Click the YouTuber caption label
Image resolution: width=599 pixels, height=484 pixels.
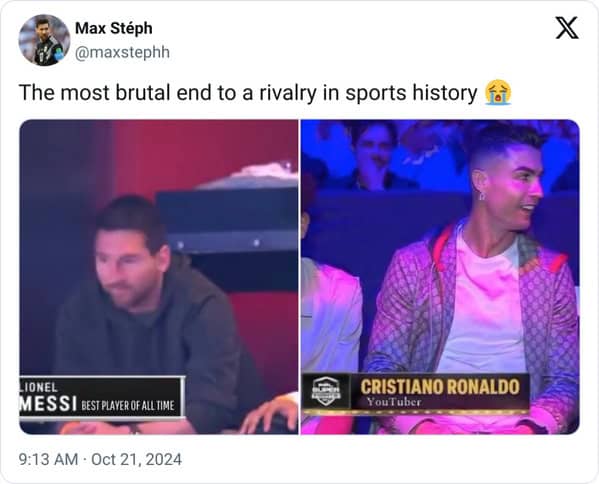[393, 401]
